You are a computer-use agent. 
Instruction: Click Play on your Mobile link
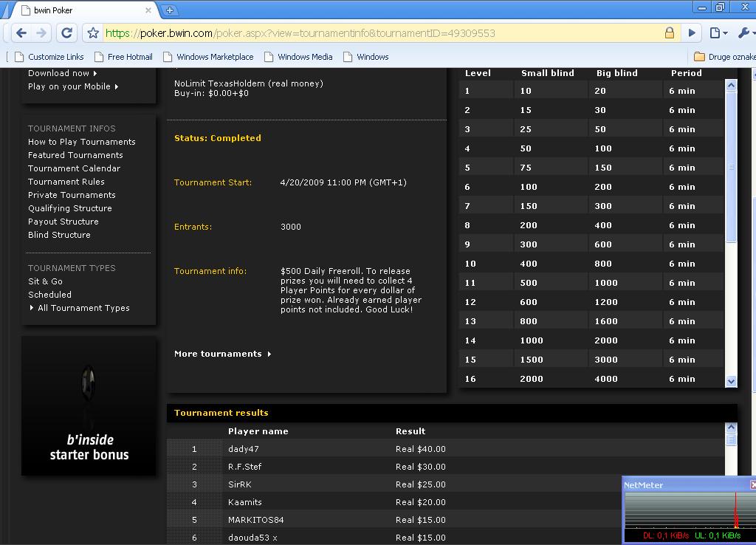pyautogui.click(x=73, y=87)
